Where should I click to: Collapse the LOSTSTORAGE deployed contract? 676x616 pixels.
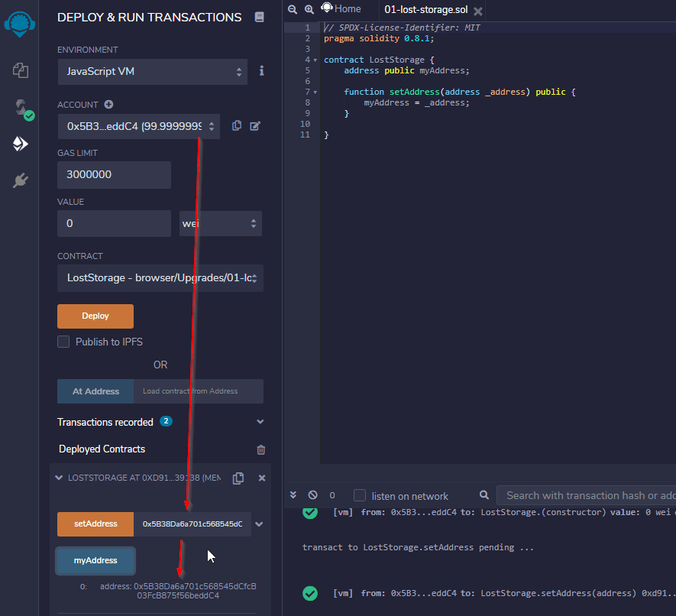click(x=59, y=478)
